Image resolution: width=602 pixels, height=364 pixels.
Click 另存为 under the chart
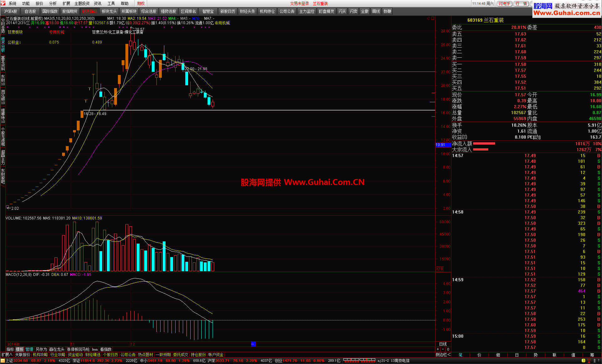pos(41,349)
